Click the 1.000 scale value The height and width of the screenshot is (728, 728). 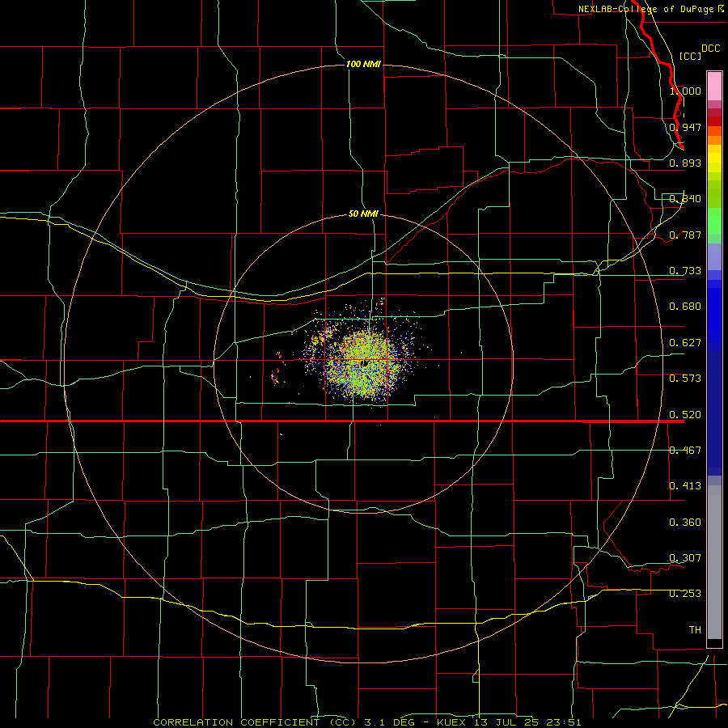click(685, 91)
